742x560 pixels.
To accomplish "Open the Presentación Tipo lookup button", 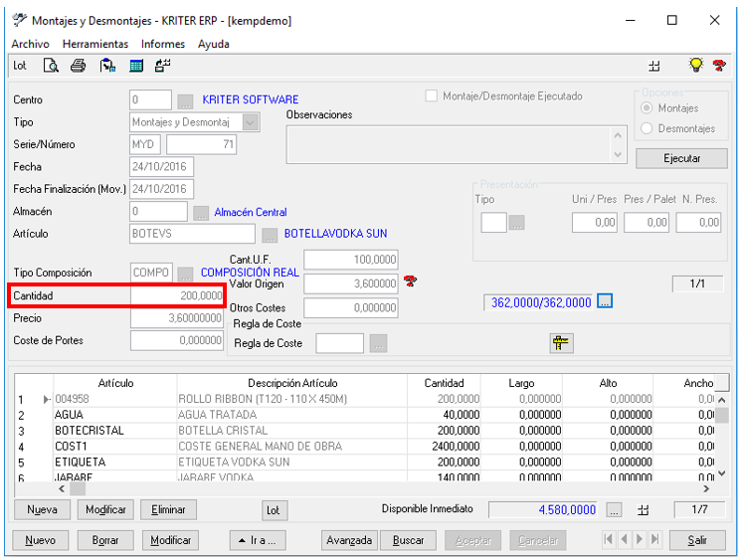I will point(516,223).
